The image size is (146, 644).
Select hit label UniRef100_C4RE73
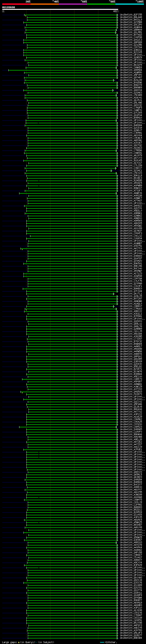(131, 379)
